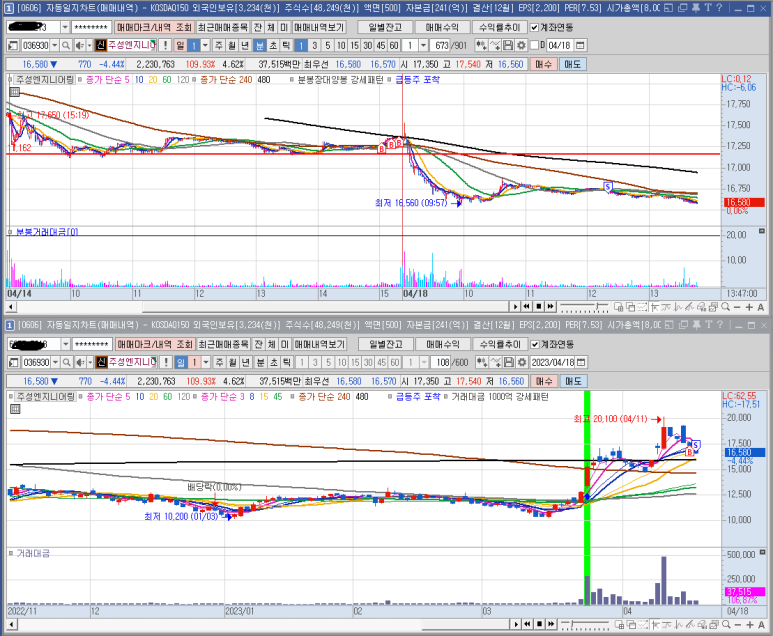Save chart with disk icon in bottom window
The height and width of the screenshot is (636, 773).
click(509, 362)
